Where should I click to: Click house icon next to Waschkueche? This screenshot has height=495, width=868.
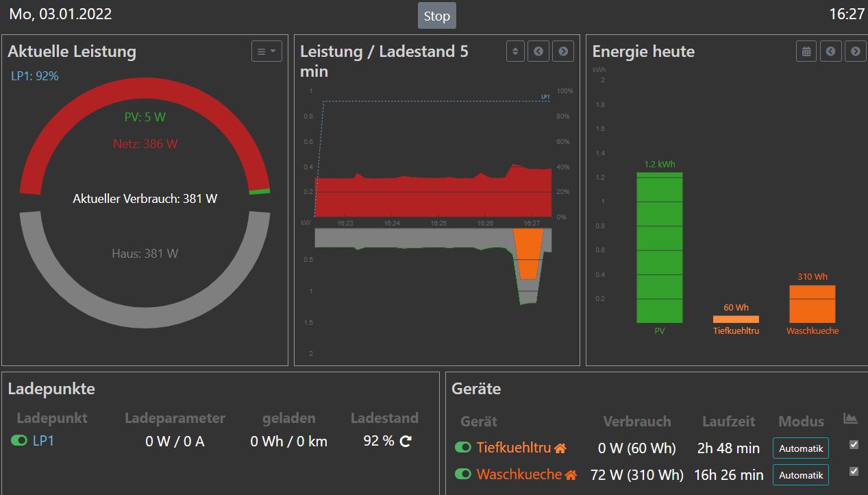pos(571,474)
